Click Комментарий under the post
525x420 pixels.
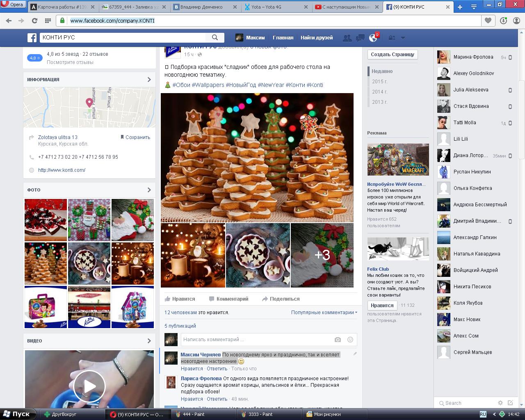pos(228,299)
